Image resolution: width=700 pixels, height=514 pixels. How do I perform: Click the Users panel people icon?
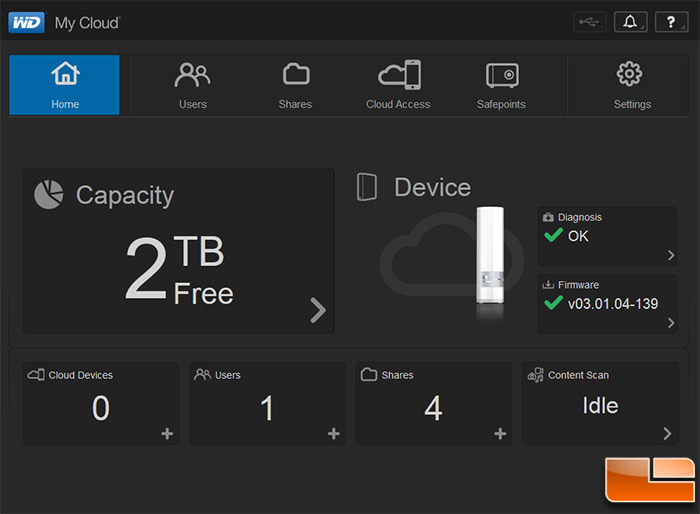click(x=202, y=374)
